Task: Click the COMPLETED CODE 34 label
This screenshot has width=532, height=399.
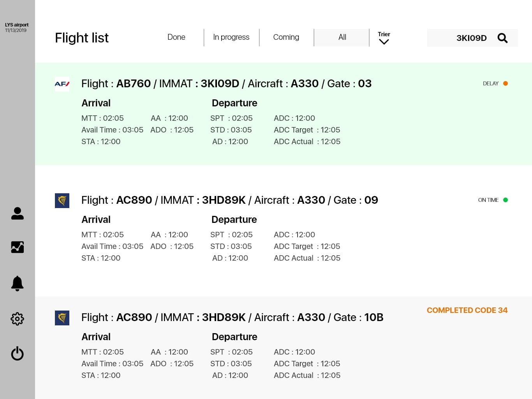Action: [x=467, y=310]
